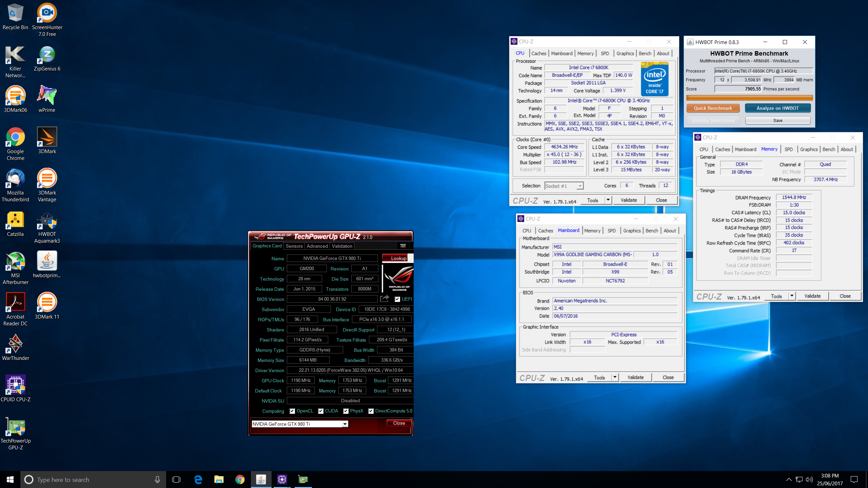Image resolution: width=868 pixels, height=488 pixels.
Task: Open WarThunder desktop shortcut
Action: pyautogui.click(x=15, y=348)
